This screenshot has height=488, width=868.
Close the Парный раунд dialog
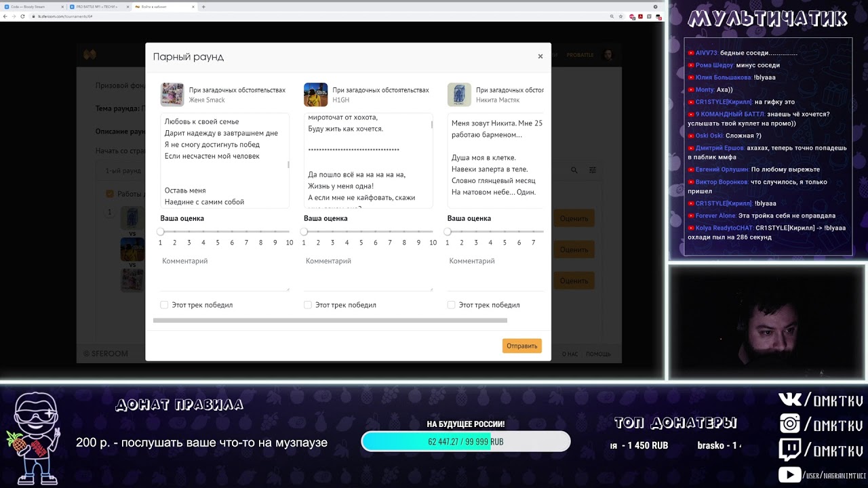coord(540,56)
